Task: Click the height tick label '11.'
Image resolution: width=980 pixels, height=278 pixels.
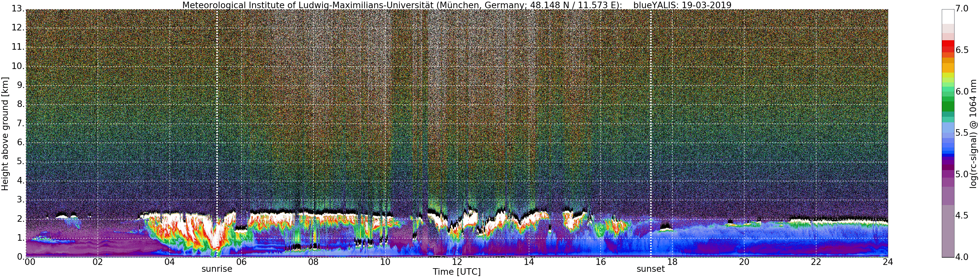Action: [18, 47]
